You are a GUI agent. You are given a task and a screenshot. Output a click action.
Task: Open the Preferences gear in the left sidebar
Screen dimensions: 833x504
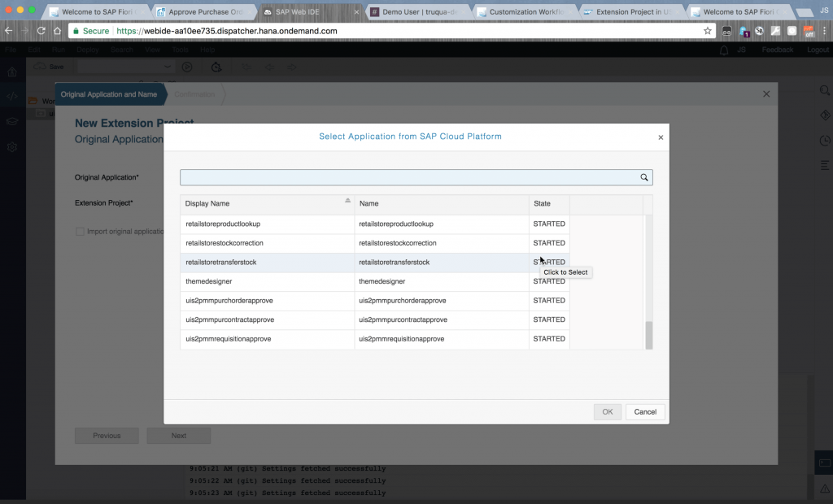click(12, 147)
